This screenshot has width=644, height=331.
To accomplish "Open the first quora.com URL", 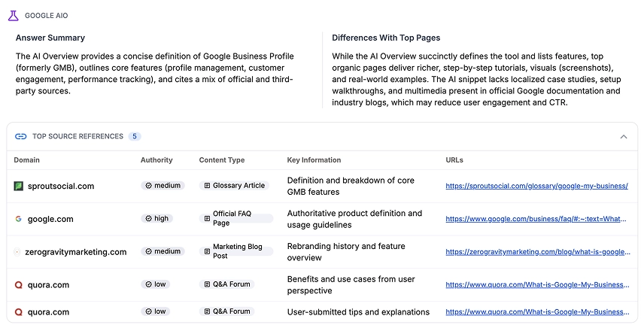I will pyautogui.click(x=536, y=285).
